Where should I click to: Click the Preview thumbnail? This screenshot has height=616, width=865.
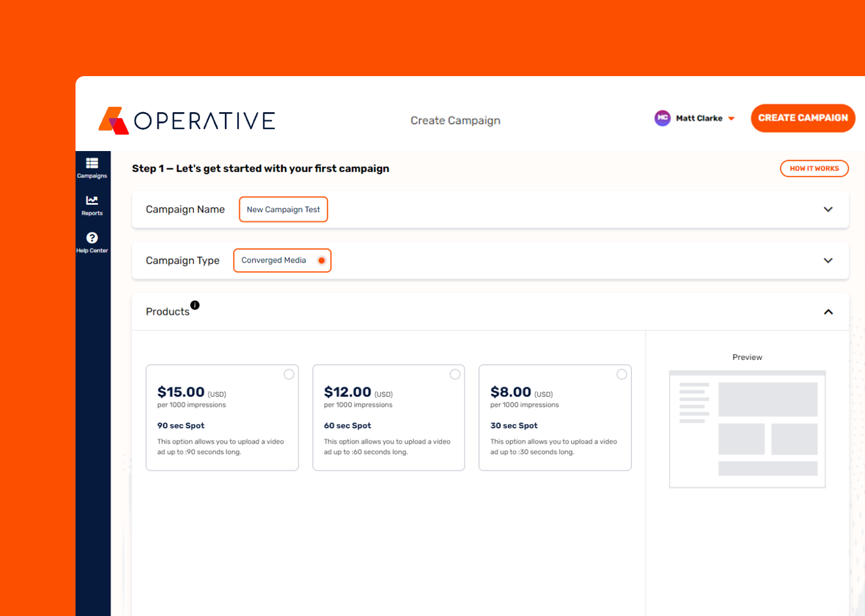click(x=747, y=429)
